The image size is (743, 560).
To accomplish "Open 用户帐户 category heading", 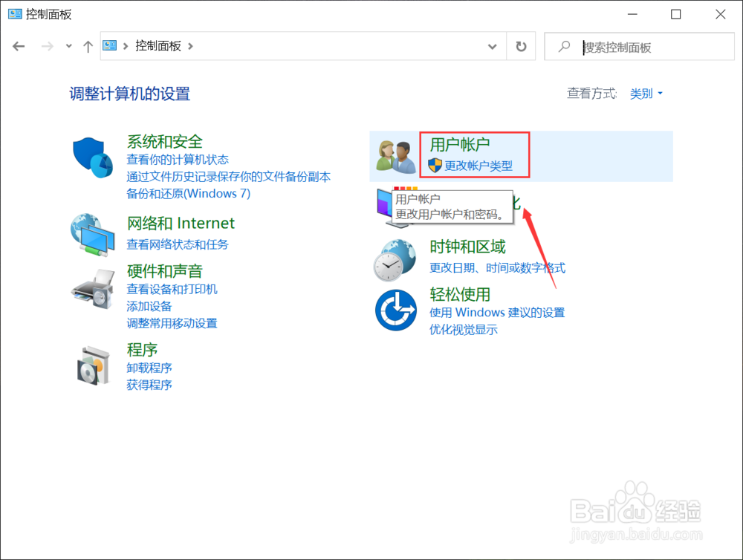I will pyautogui.click(x=460, y=145).
